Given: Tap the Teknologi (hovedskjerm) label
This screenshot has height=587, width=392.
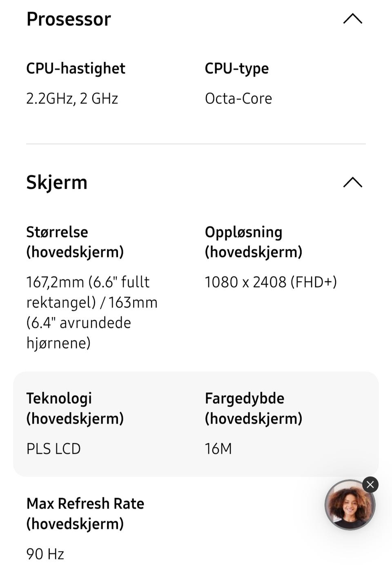Looking at the screenshot, I should [75, 408].
